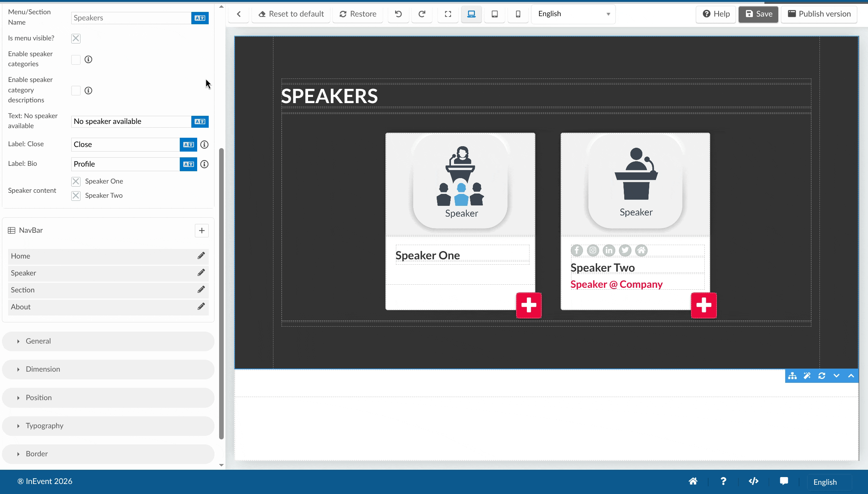
Task: Switch to tablet preview mode
Action: click(495, 14)
